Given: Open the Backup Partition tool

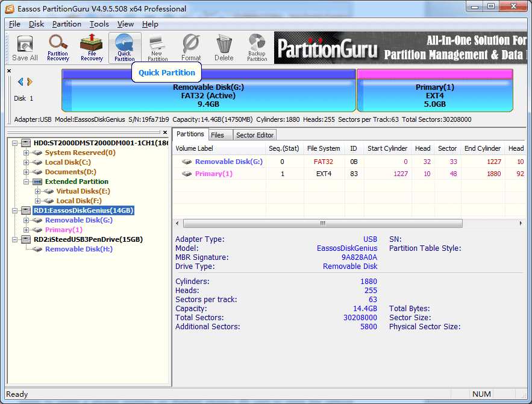Looking at the screenshot, I should pos(257,48).
